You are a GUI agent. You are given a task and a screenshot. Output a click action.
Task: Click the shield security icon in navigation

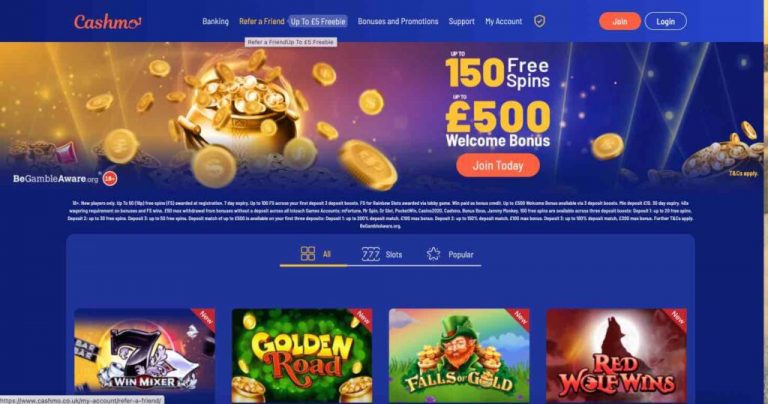pos(539,21)
